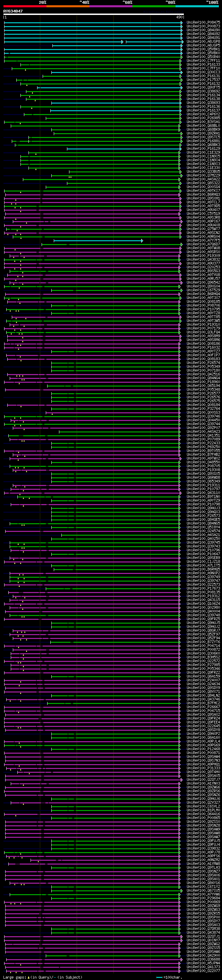
Task: Open hit UniRef100_P26574
Action: pyautogui.click(x=203, y=363)
